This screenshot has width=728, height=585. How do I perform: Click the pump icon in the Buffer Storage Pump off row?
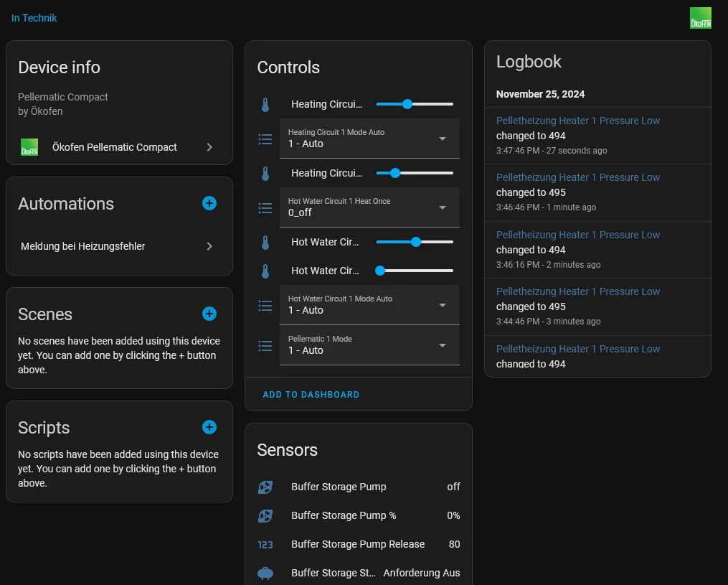coord(265,487)
